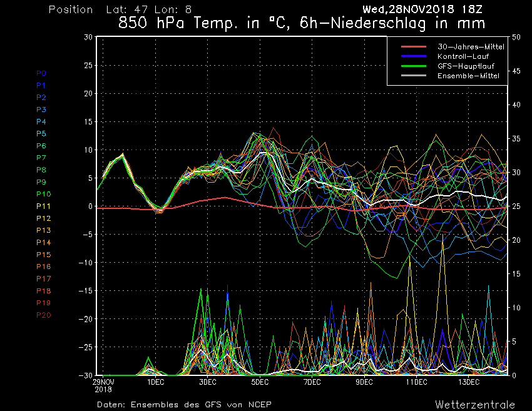Select the Ensemble-Mittel legend text
The height and width of the screenshot is (411, 532).
(468, 76)
